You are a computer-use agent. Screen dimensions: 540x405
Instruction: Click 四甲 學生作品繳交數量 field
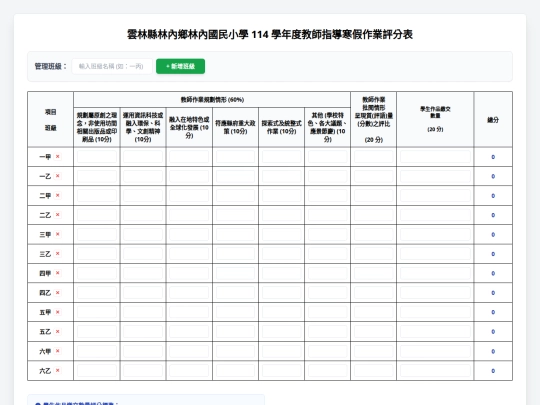point(435,273)
